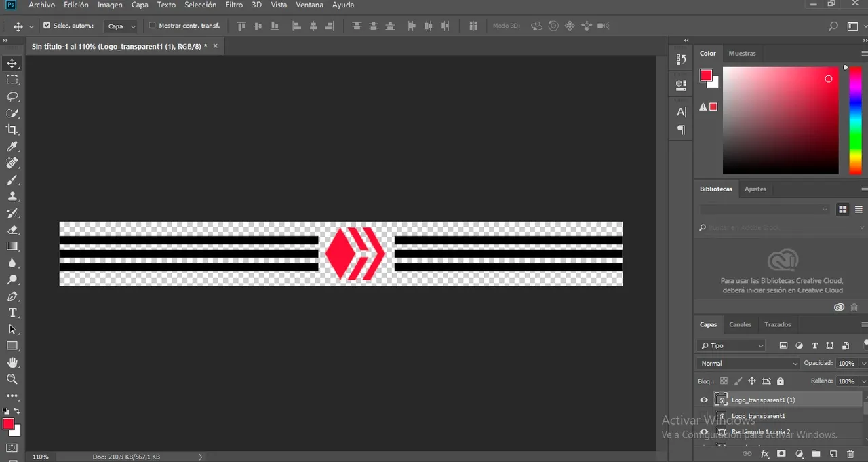Add a layer mask from Layers footer

(781, 454)
